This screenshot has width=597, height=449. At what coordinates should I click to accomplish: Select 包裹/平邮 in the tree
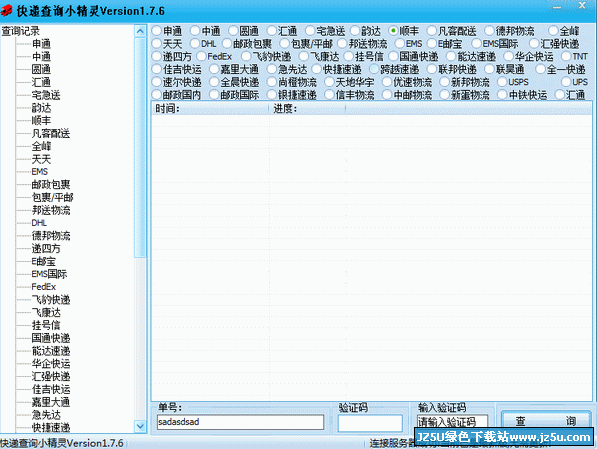click(53, 197)
